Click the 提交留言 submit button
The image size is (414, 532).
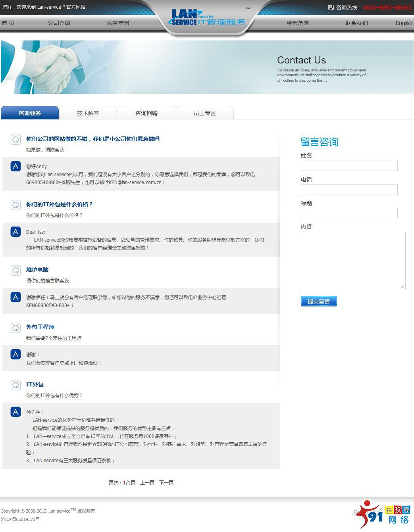[x=319, y=301]
